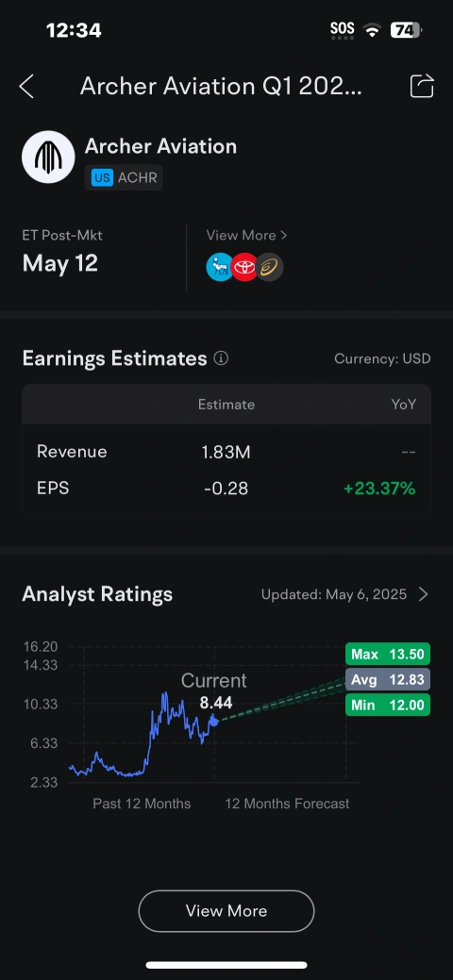Tap the Wi-Fi icon in status bar
Image resolution: width=453 pixels, height=980 pixels.
373,29
